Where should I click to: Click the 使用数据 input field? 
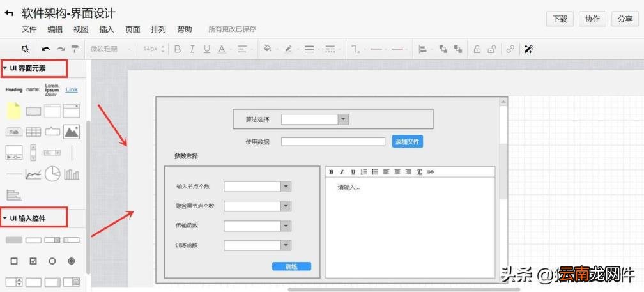(333, 142)
